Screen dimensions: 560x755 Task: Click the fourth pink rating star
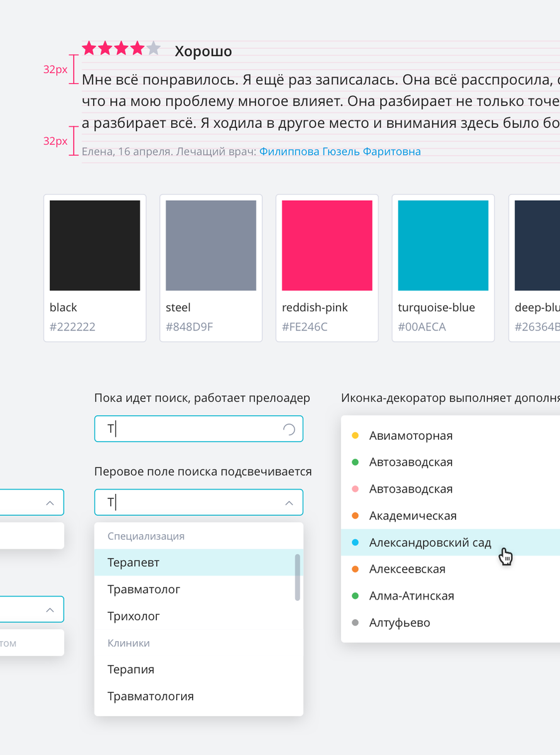[137, 48]
